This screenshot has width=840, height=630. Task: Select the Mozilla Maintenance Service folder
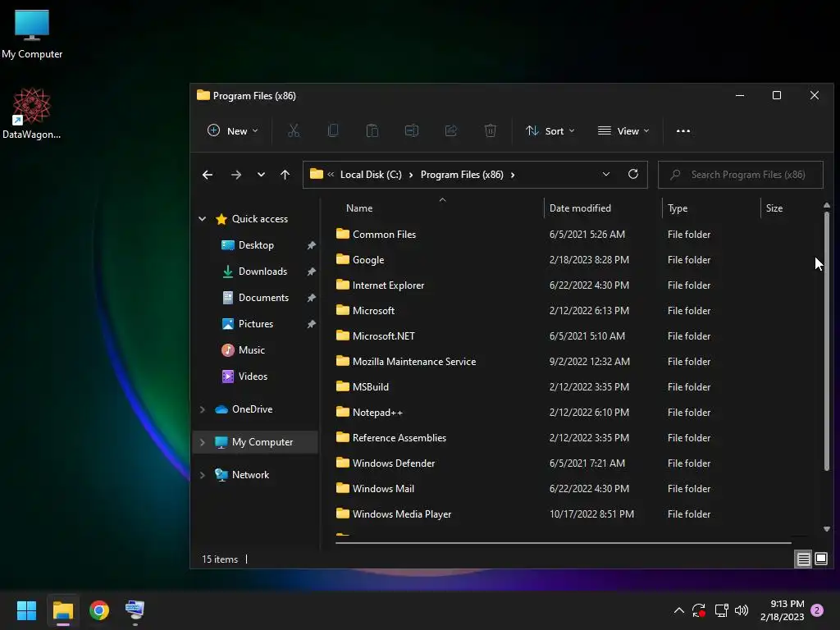pyautogui.click(x=413, y=362)
